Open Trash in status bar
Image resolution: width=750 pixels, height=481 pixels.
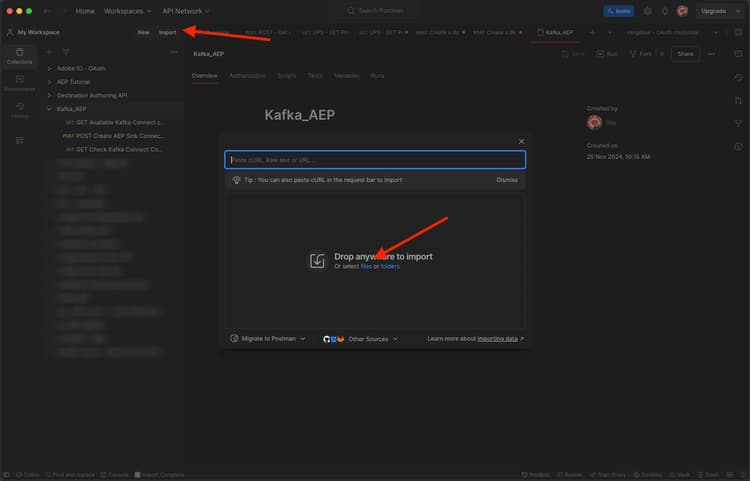(x=708, y=475)
